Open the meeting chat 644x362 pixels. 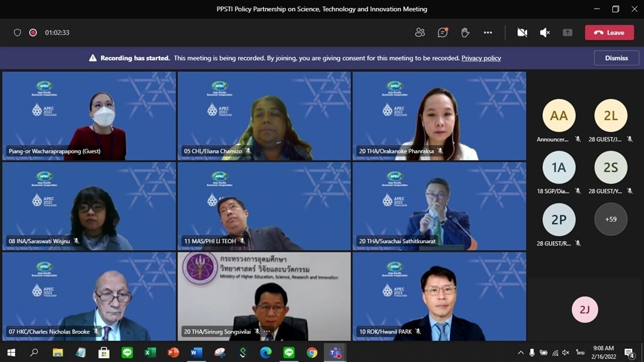click(x=443, y=32)
